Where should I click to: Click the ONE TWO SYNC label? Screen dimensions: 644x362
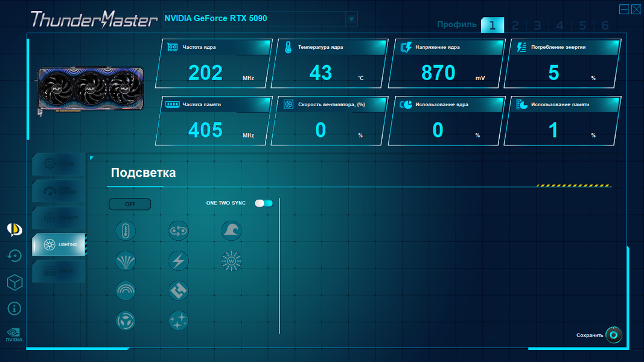(226, 203)
